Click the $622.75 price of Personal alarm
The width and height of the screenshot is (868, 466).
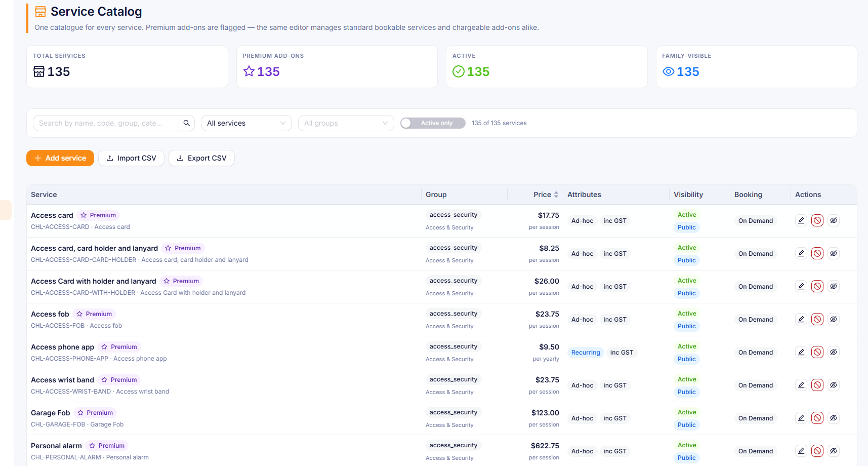pyautogui.click(x=545, y=446)
